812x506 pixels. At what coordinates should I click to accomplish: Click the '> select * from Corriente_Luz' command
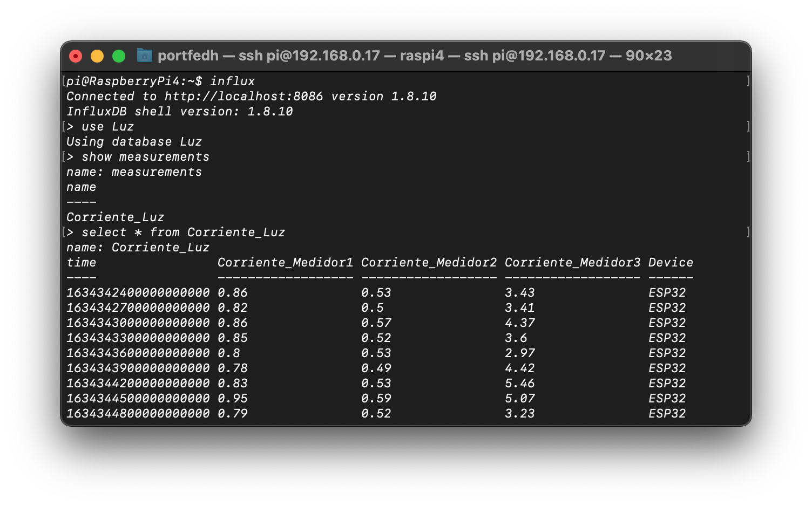[175, 232]
